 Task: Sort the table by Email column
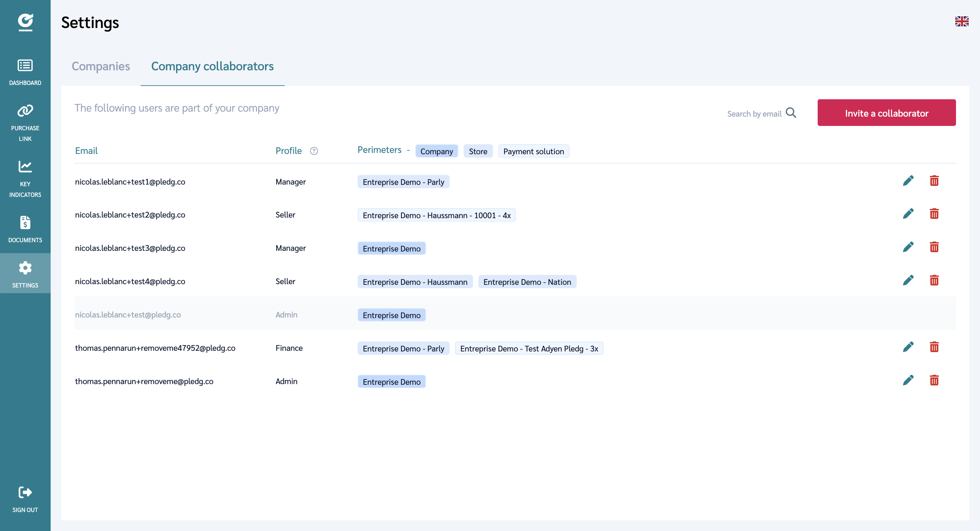86,151
